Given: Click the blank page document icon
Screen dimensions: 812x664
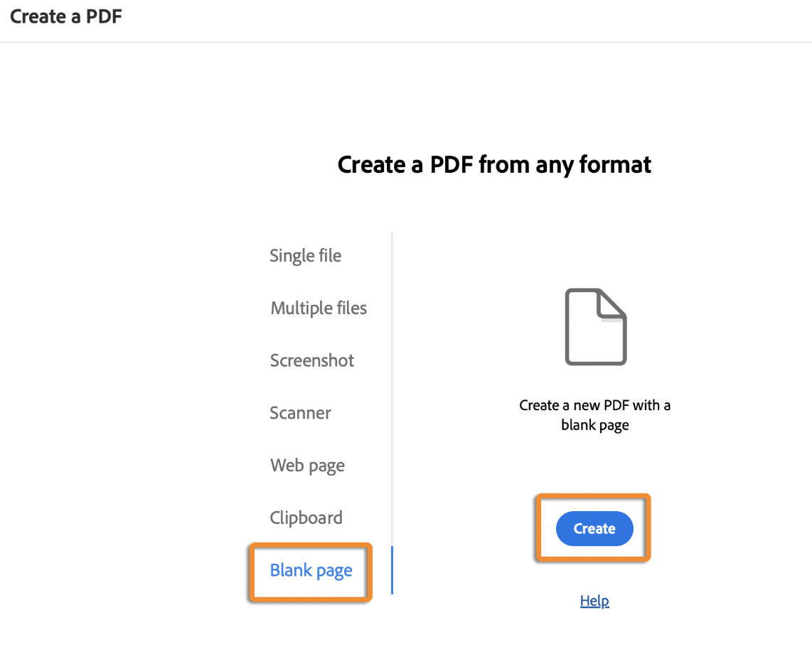Looking at the screenshot, I should (595, 327).
